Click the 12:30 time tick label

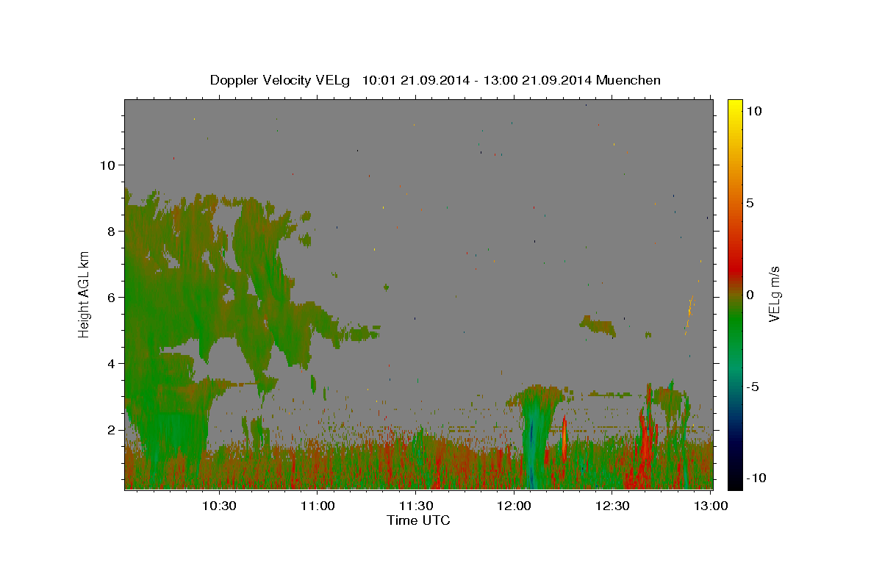click(x=612, y=506)
